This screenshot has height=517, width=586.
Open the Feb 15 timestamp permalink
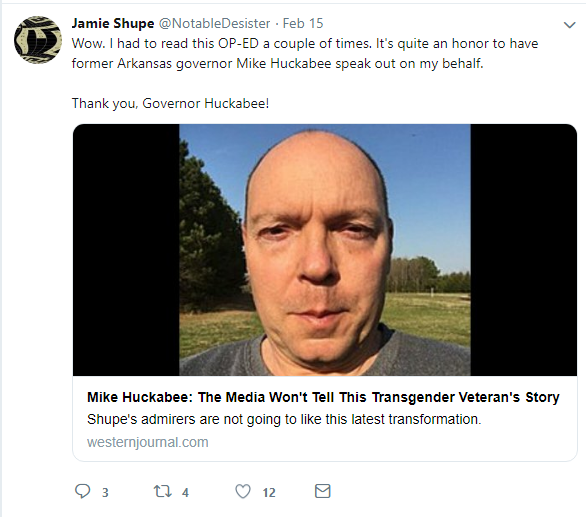coord(303,24)
